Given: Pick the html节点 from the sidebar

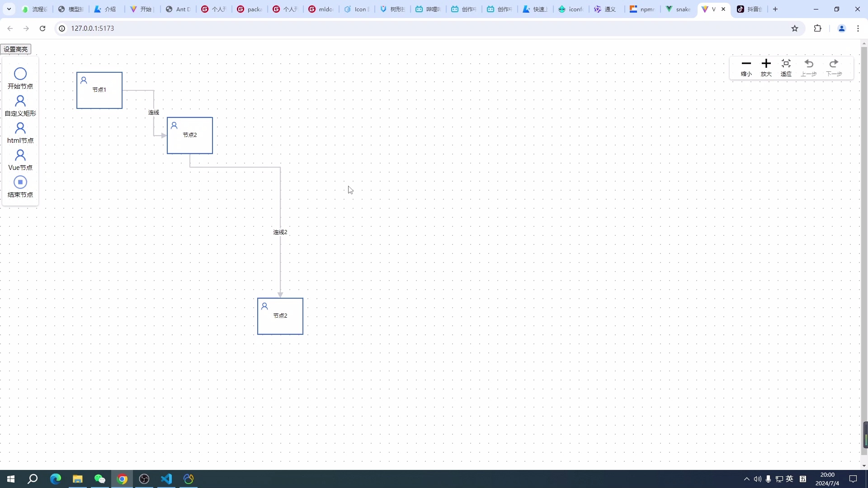Looking at the screenshot, I should pos(19,129).
